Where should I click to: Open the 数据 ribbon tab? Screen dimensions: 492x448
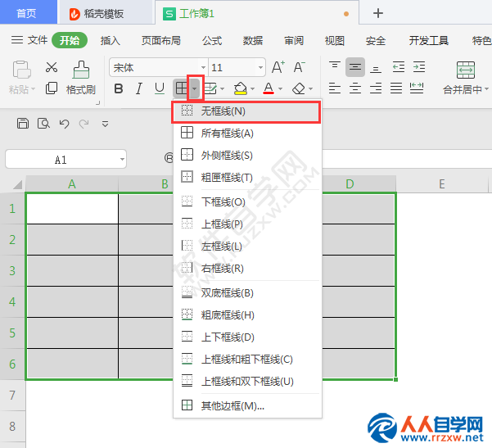pyautogui.click(x=253, y=40)
